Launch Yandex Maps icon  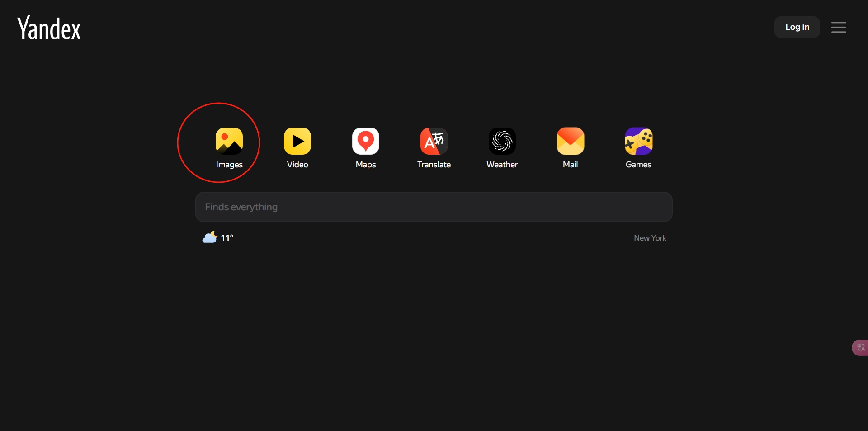click(366, 141)
